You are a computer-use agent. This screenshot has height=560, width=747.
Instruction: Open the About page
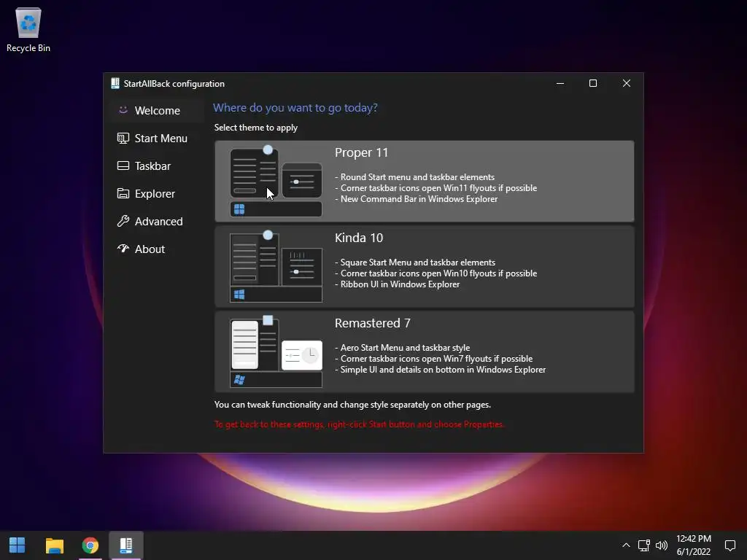157,249
